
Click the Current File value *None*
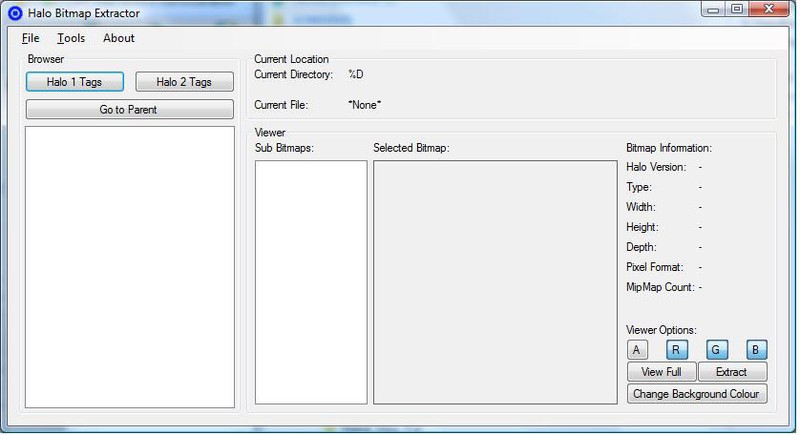pos(365,105)
